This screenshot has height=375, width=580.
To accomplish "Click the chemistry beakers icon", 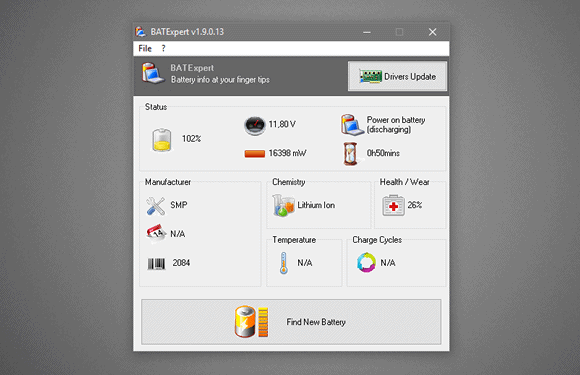I will (x=283, y=205).
